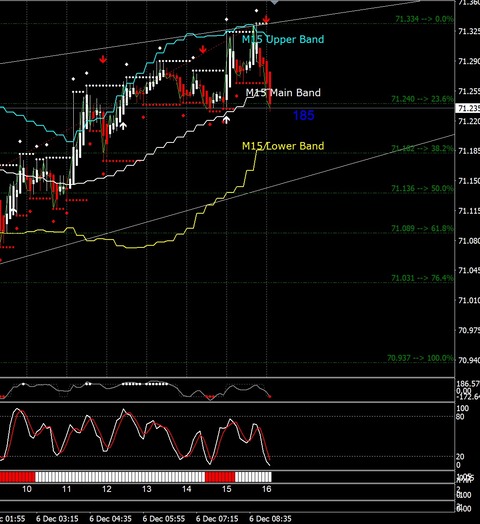
Task: Select the M15 Main Band label
Action: tap(283, 93)
